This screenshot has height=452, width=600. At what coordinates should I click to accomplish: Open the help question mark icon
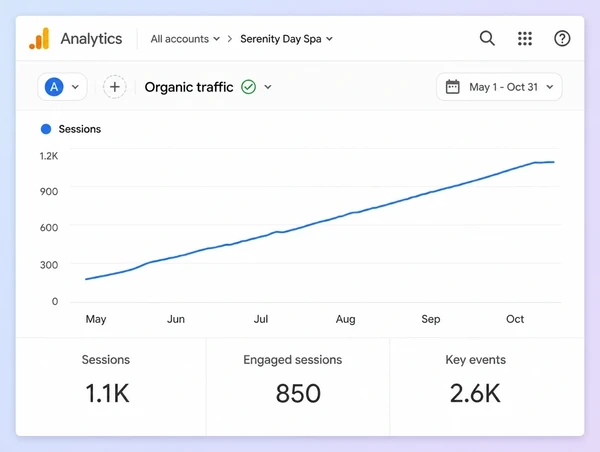pyautogui.click(x=562, y=39)
